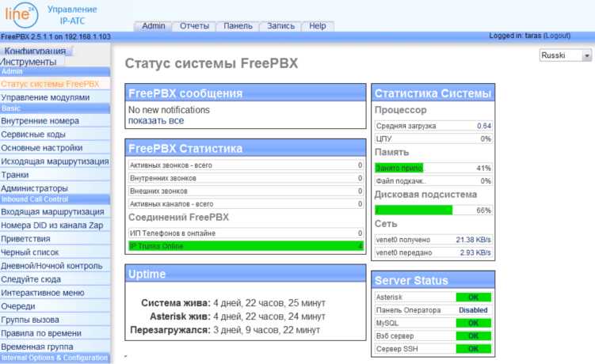
Task: Click the disk usage 66% bar
Action: tap(414, 210)
